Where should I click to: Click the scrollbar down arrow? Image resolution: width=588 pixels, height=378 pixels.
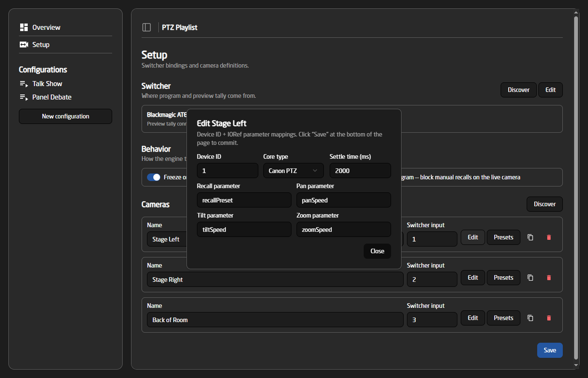[576, 365]
